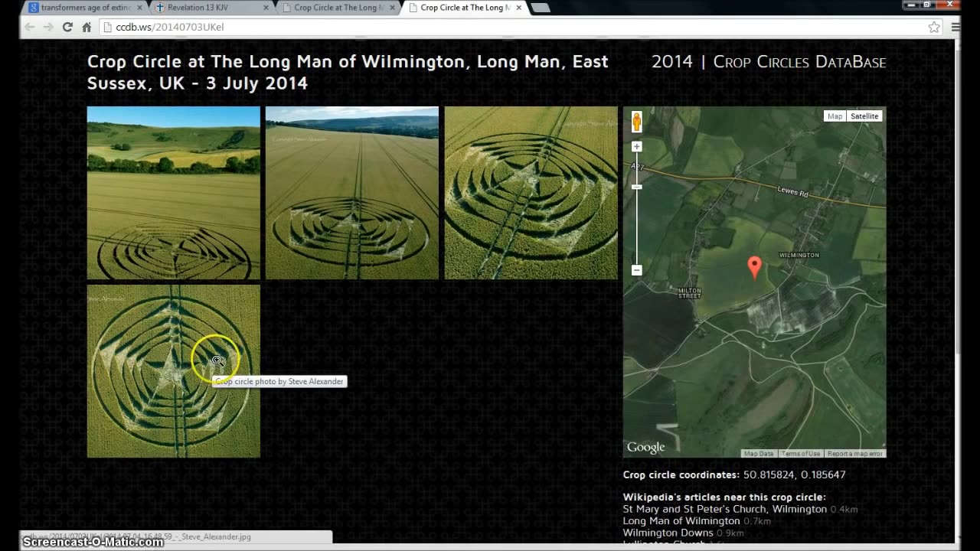Open the Steve Alexander star crop circle photo
The width and height of the screenshot is (980, 551).
coord(174,371)
